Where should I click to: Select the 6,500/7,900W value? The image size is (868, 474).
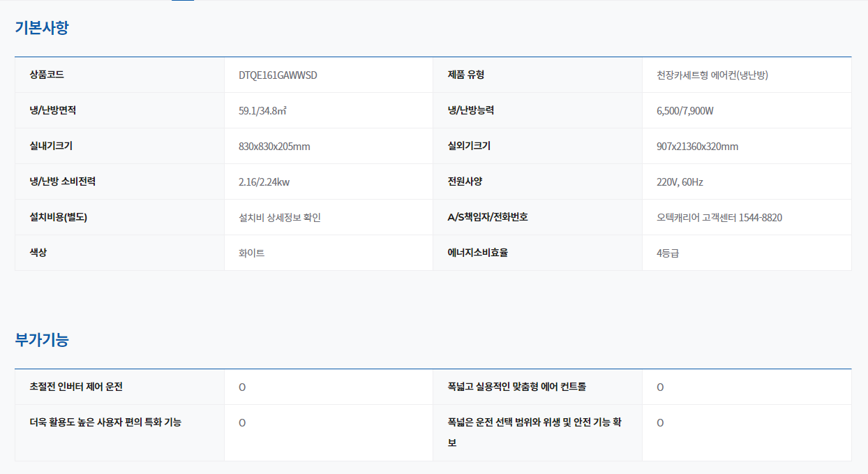point(685,111)
